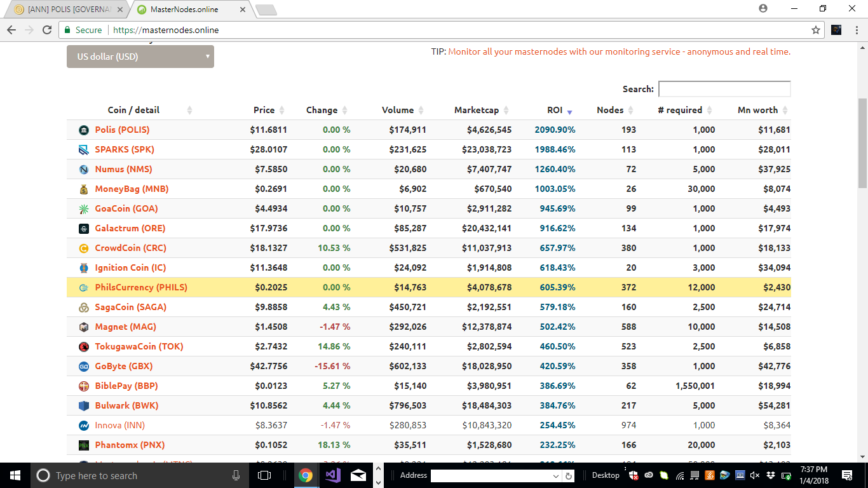Click the GoByte blue logo icon
The image size is (868, 488).
click(x=83, y=367)
